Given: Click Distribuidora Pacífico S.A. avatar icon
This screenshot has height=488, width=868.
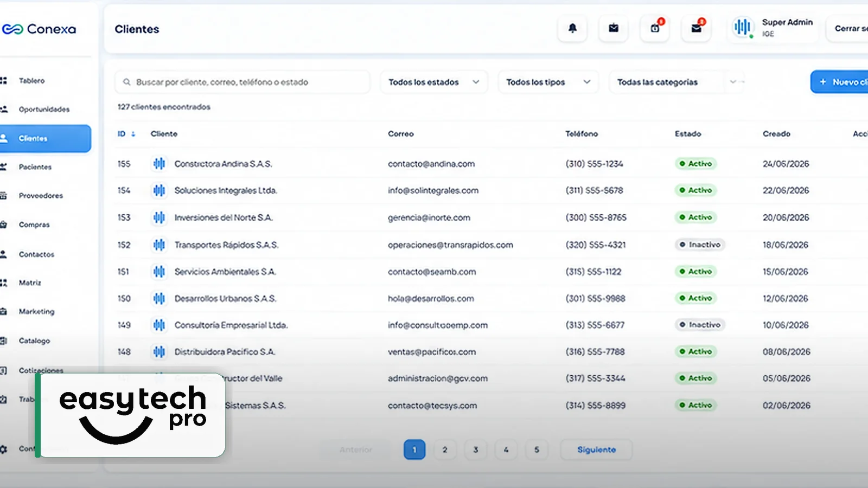Looking at the screenshot, I should coord(159,352).
